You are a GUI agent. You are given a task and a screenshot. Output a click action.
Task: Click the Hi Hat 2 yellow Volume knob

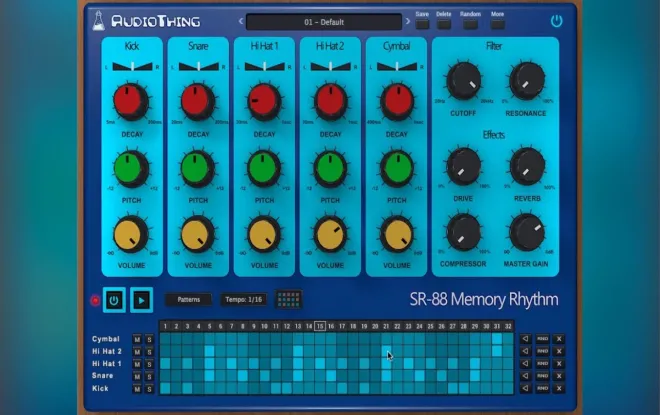(330, 235)
